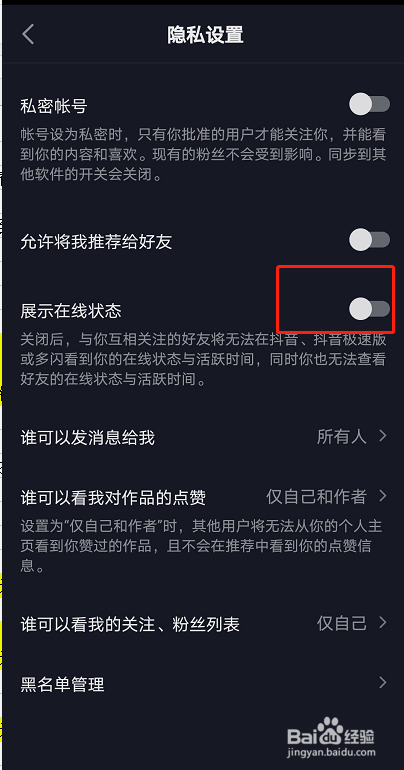The height and width of the screenshot is (770, 404).
Task: Open chevron beside 仅自己 option
Action: point(383,623)
